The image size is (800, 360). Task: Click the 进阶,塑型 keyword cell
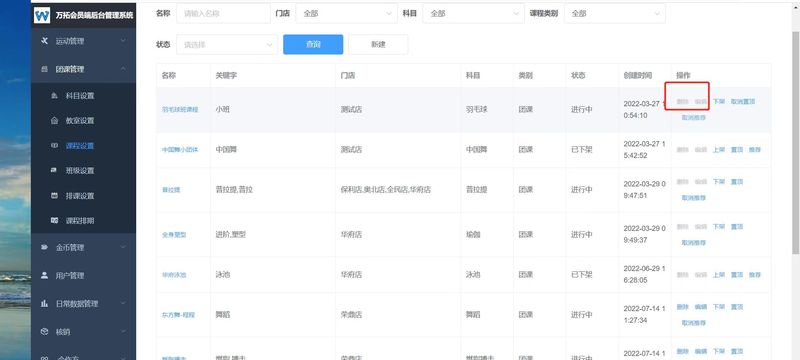pos(231,235)
